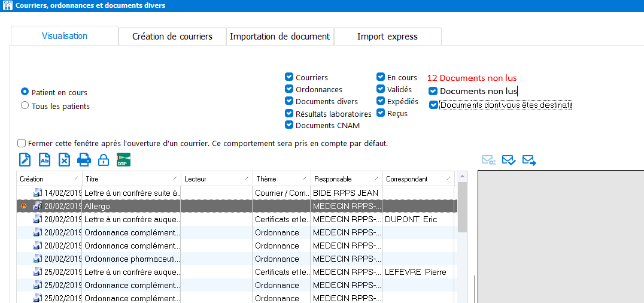644x303 pixels.
Task: Click the delete document X icon
Action: click(x=64, y=160)
